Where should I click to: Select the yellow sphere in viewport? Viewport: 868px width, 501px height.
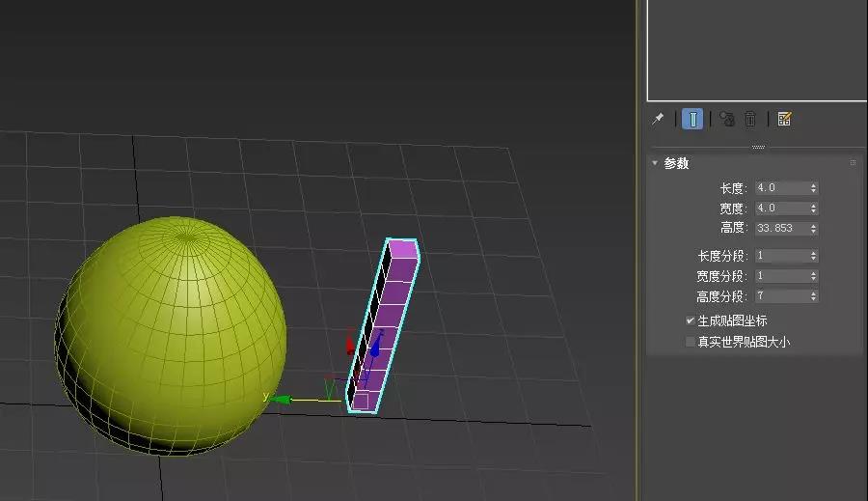click(172, 335)
